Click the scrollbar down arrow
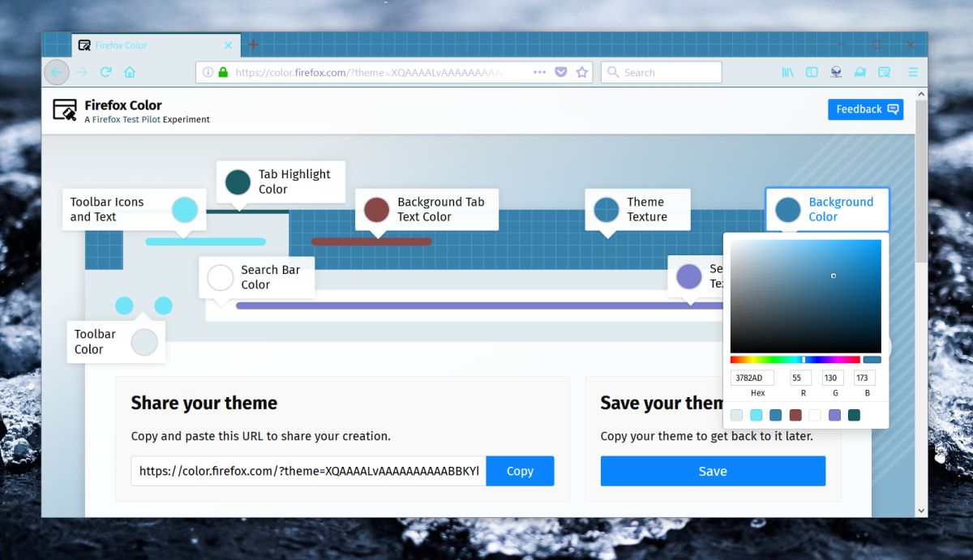Image resolution: width=973 pixels, height=560 pixels. 920,510
